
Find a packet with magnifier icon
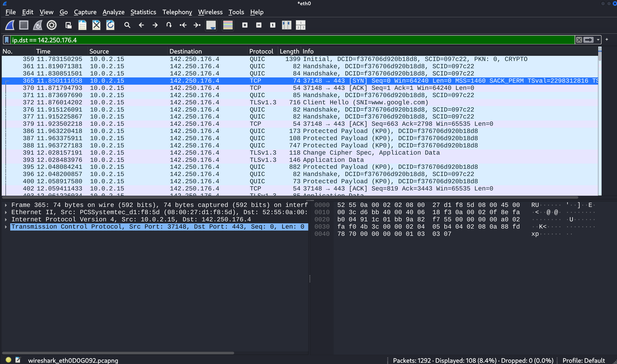(127, 25)
